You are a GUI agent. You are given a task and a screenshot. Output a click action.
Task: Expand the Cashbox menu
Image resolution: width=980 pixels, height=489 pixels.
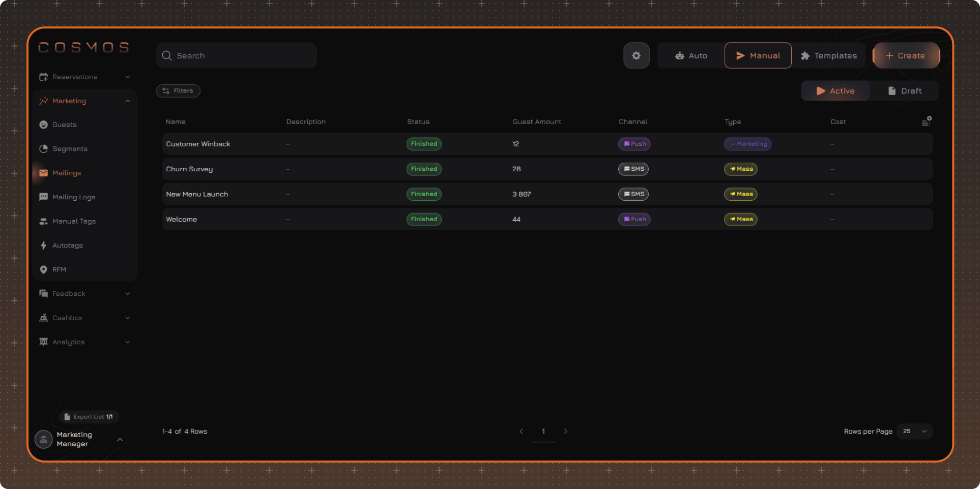coord(84,318)
